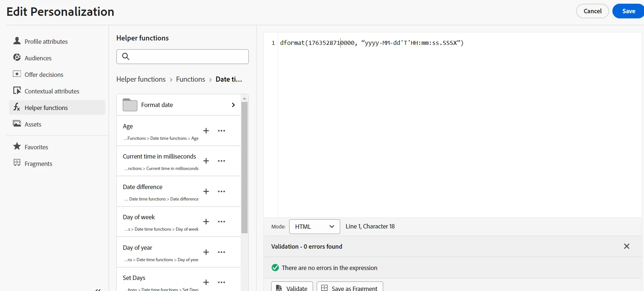Image resolution: width=644 pixels, height=291 pixels.
Task: Click the Age function title
Action: [x=128, y=126]
